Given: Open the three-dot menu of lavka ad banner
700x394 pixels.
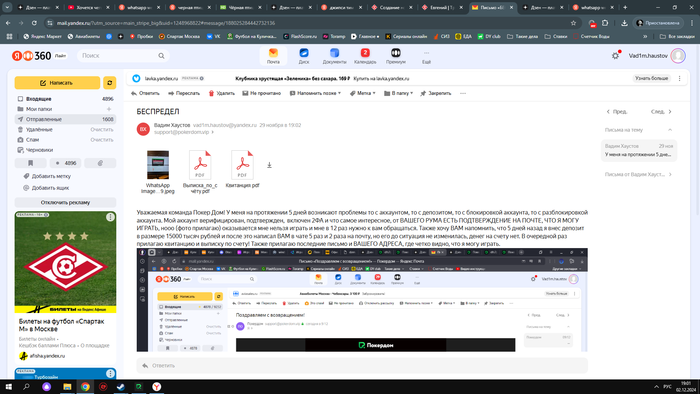Looking at the screenshot, I should coord(679,79).
